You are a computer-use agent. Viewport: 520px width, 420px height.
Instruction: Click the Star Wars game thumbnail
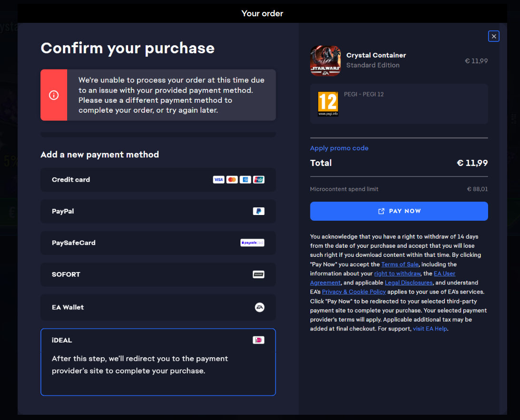(x=325, y=61)
